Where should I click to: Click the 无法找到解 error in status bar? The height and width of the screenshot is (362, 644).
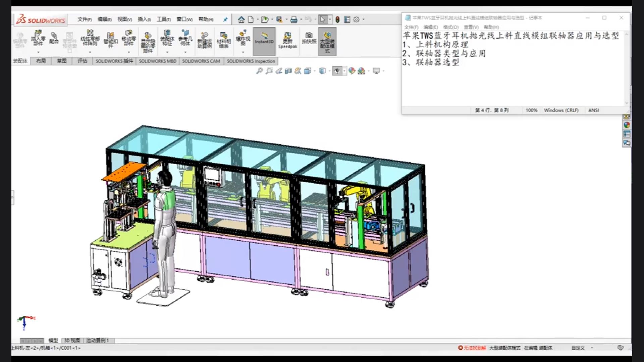pyautogui.click(x=472, y=348)
